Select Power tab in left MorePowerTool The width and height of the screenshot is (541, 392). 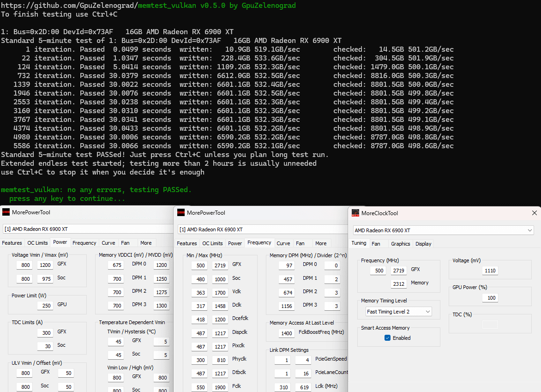60,242
